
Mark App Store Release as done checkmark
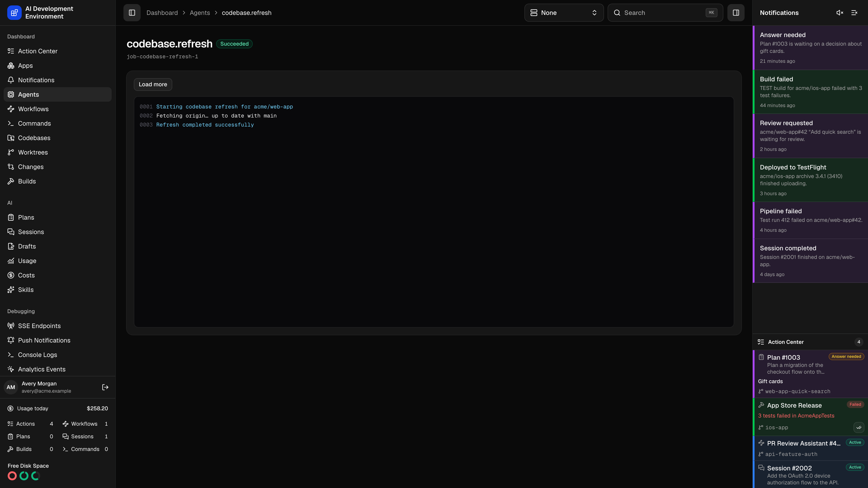point(859,428)
